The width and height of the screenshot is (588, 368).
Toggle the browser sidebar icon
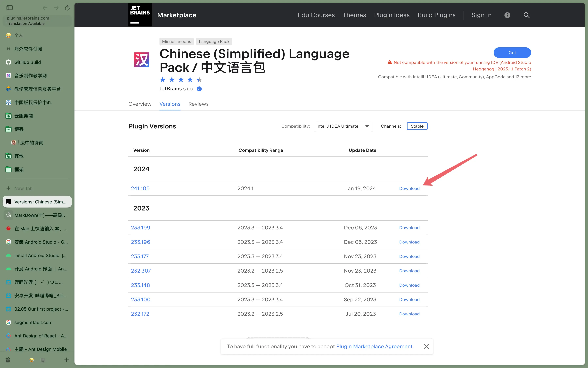pos(9,8)
